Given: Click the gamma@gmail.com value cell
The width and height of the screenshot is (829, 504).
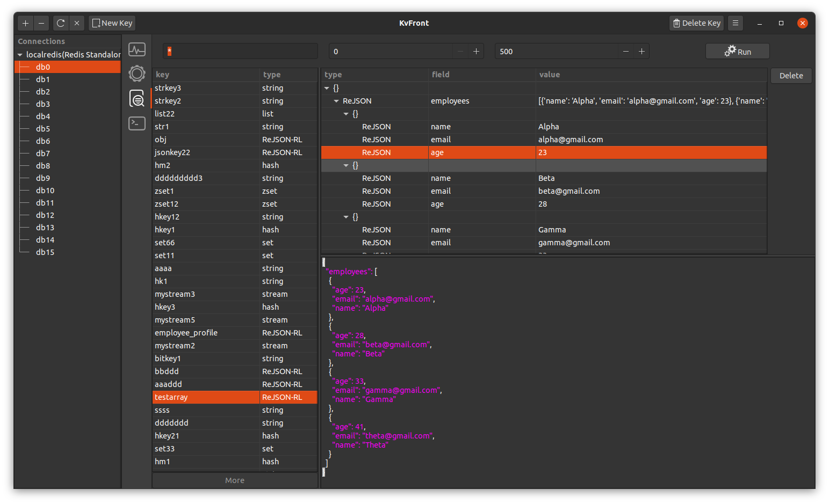Looking at the screenshot, I should (x=651, y=243).
